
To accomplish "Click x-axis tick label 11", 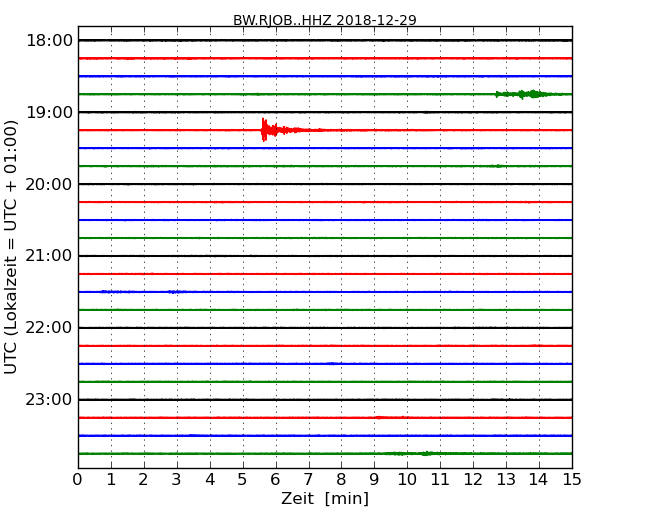I will tap(440, 480).
